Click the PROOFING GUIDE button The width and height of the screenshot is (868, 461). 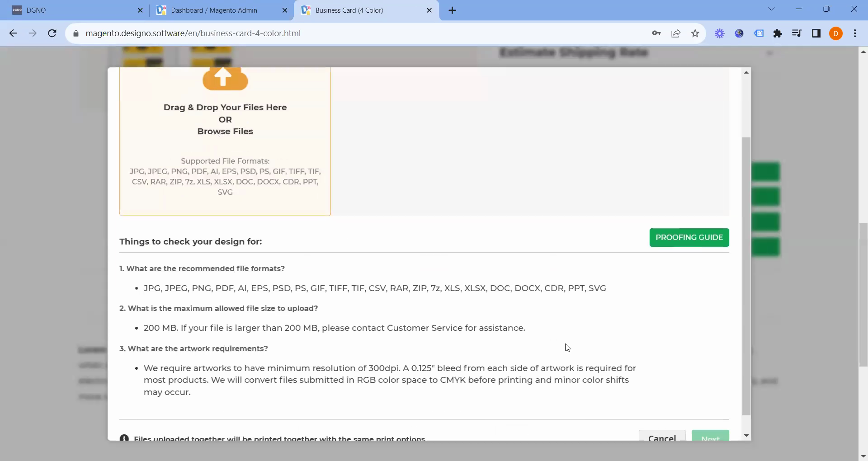pyautogui.click(x=689, y=237)
